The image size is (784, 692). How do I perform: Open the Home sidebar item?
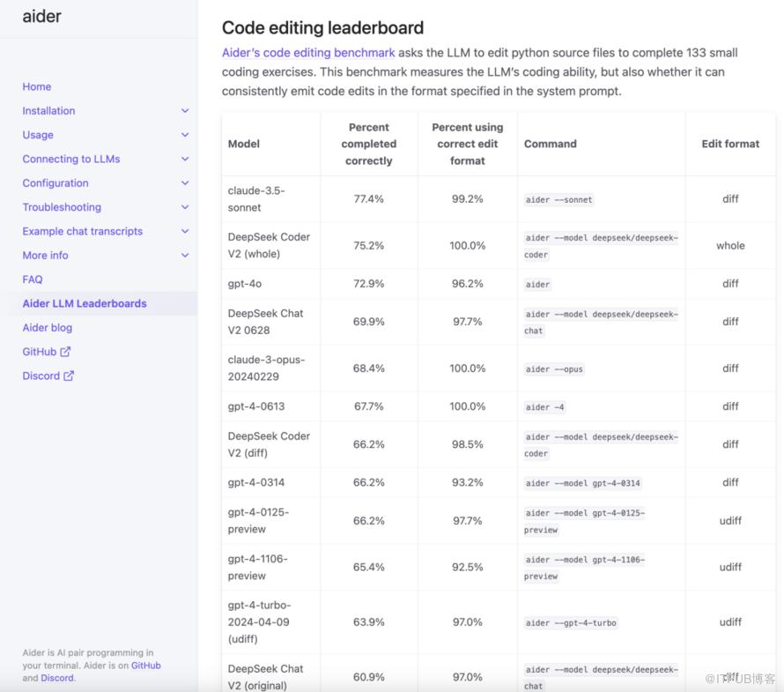click(37, 86)
